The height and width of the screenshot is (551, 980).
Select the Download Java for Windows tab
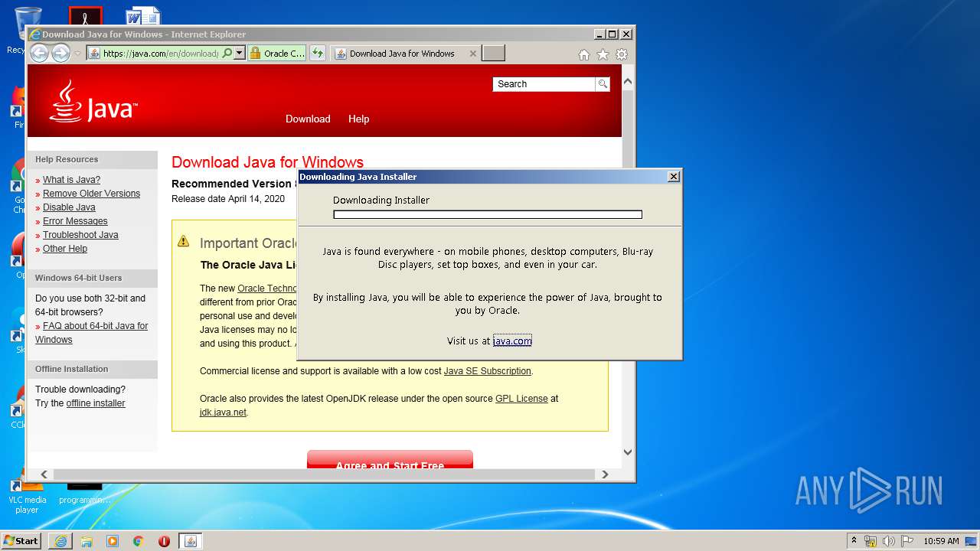(x=401, y=54)
